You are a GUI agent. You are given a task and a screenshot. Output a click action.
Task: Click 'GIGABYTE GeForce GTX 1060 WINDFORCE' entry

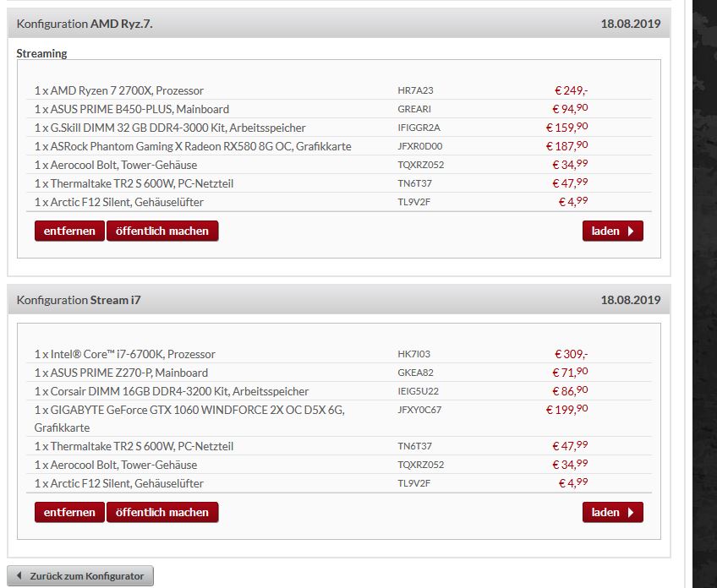pos(189,418)
